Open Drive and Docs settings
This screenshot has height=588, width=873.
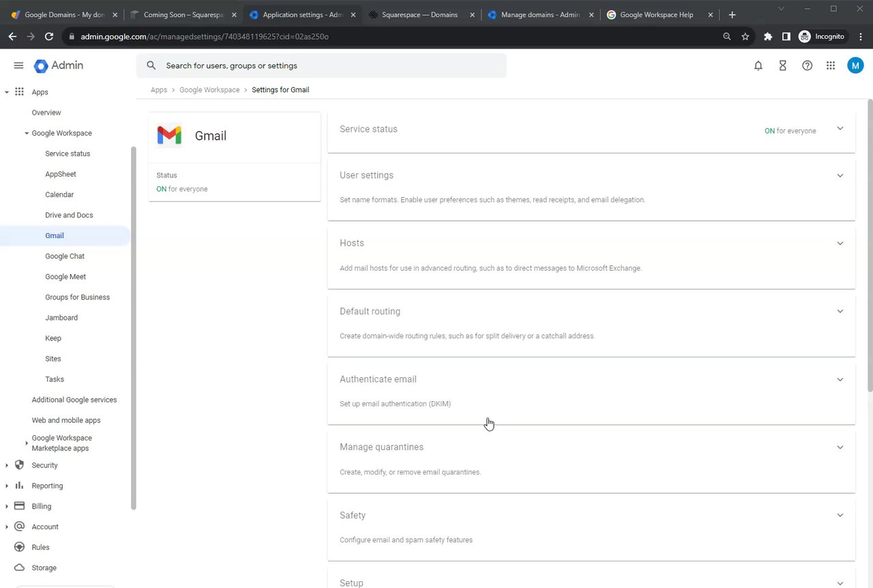[69, 215]
